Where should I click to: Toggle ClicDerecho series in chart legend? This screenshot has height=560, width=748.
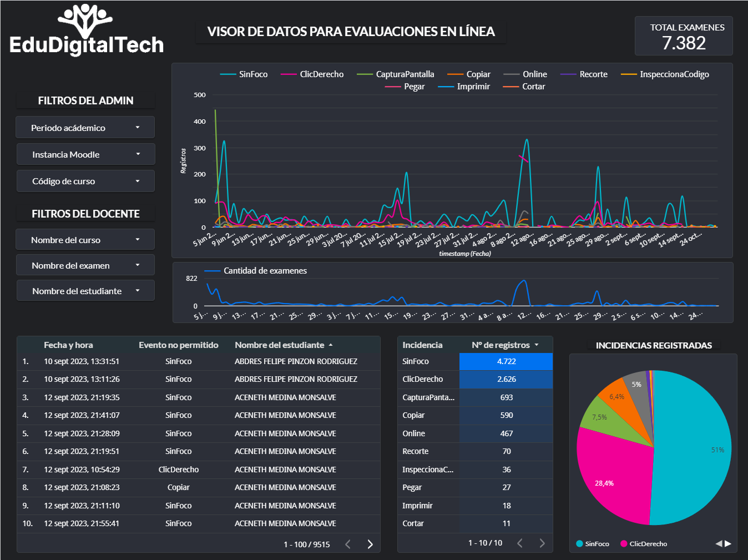click(312, 74)
